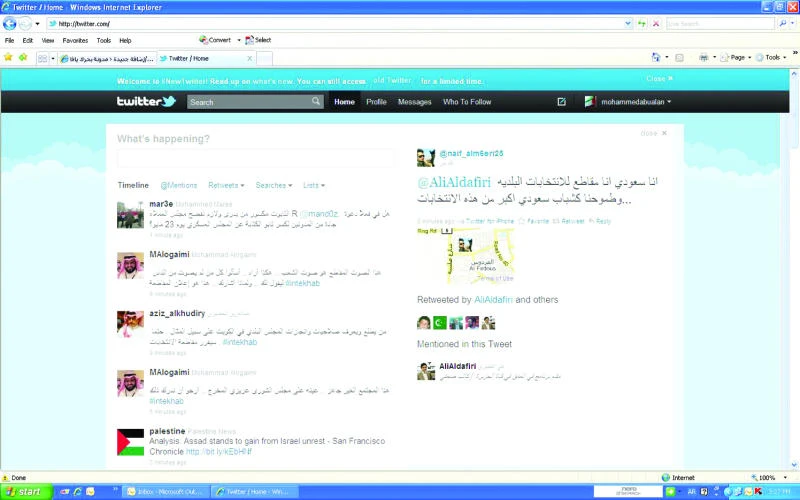Open the Edit menu
The width and height of the screenshot is (800, 500).
pos(28,40)
